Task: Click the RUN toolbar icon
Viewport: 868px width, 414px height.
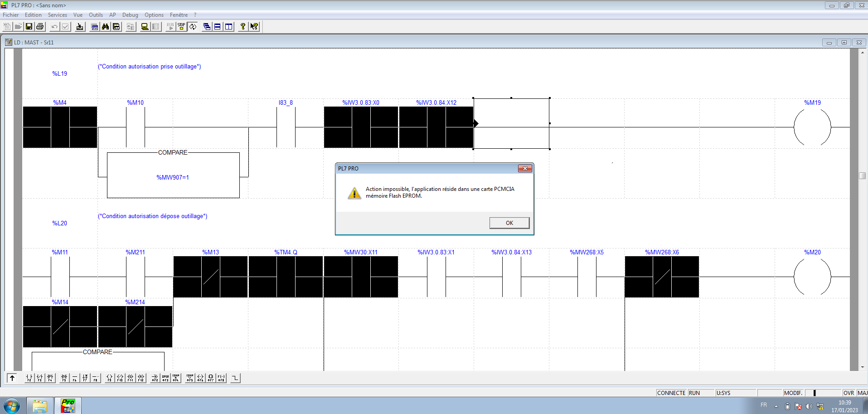Action: point(170,27)
